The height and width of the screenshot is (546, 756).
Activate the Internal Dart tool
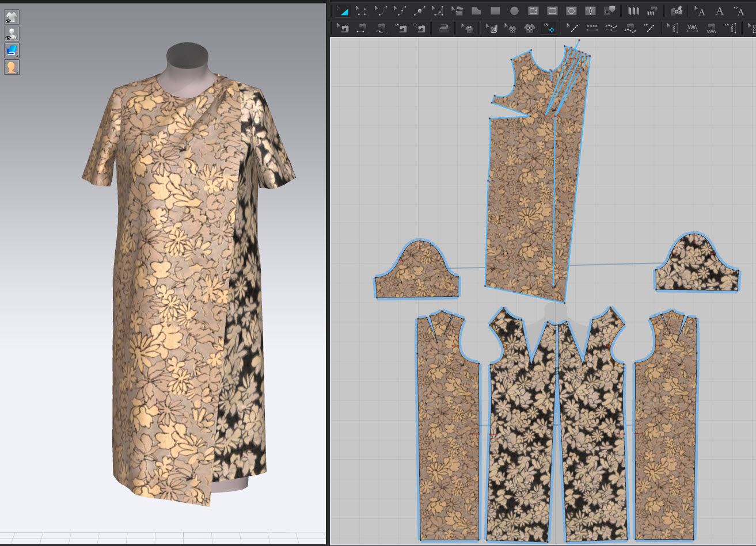coord(590,11)
